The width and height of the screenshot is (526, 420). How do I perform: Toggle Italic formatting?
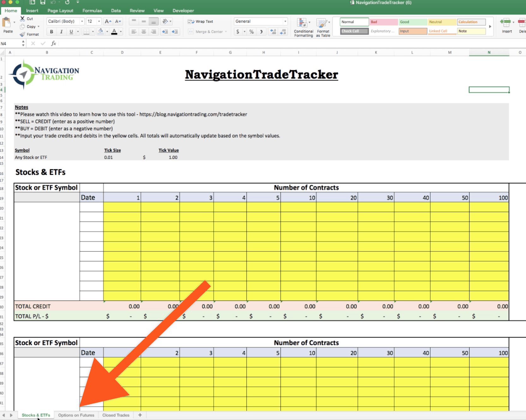point(61,32)
